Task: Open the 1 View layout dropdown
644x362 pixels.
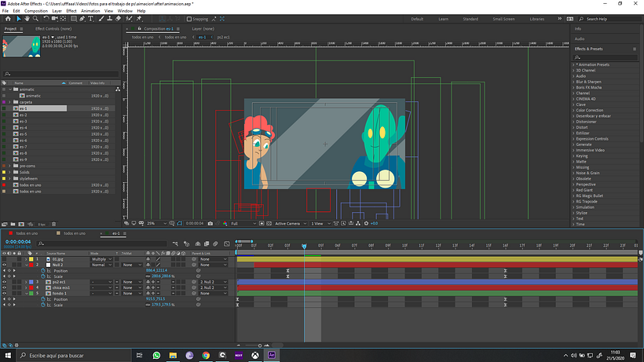Action: pyautogui.click(x=320, y=224)
